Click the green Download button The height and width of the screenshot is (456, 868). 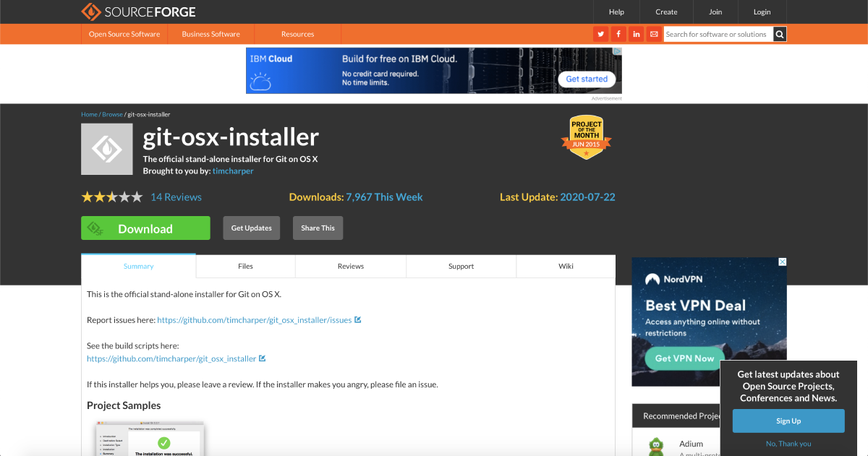[145, 228]
